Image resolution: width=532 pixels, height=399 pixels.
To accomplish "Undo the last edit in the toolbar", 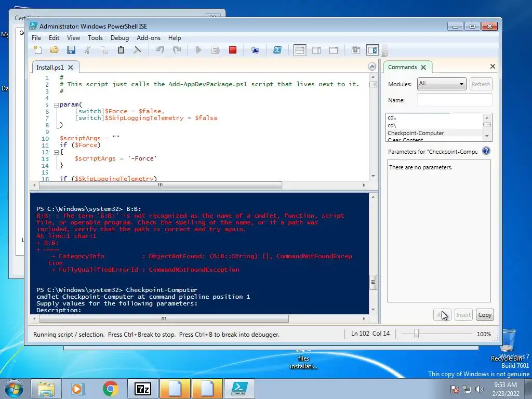I will pyautogui.click(x=160, y=50).
